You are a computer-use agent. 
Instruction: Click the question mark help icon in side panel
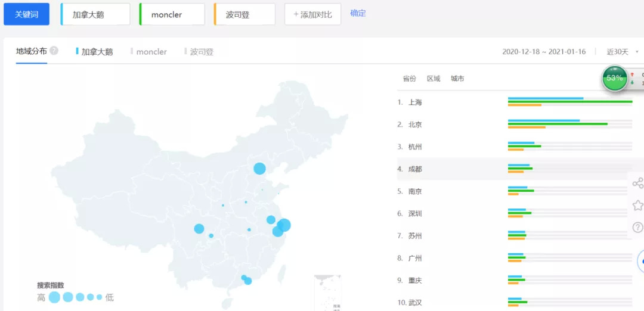637,227
